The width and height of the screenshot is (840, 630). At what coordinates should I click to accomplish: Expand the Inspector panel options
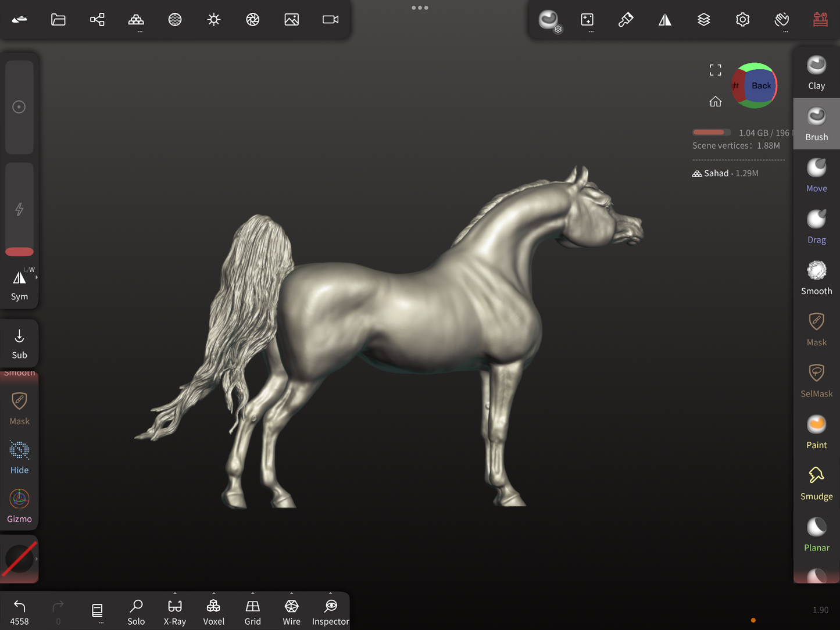tap(330, 594)
